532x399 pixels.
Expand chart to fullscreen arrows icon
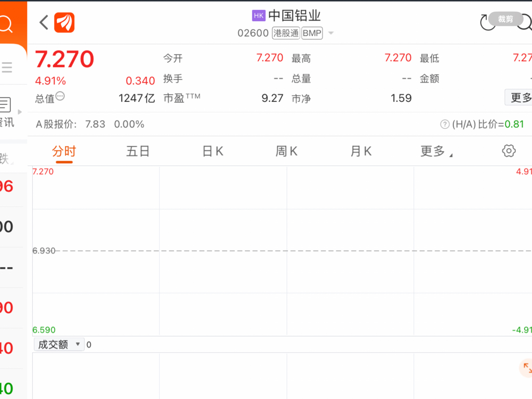[527, 368]
